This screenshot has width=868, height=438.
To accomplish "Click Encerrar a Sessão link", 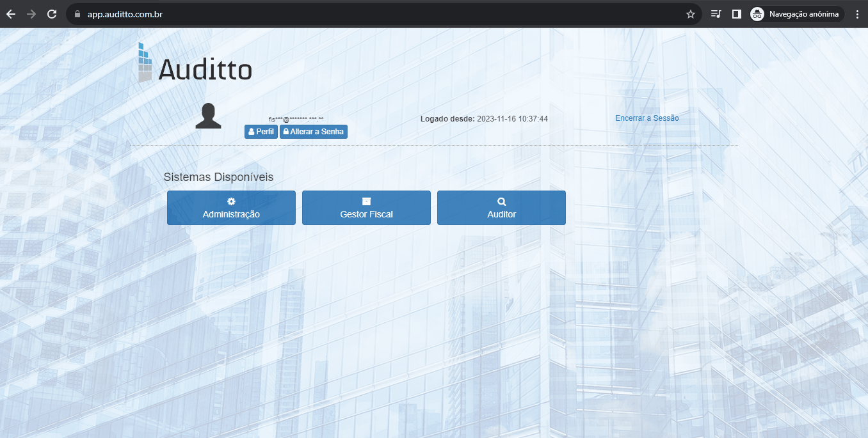I will coord(647,118).
